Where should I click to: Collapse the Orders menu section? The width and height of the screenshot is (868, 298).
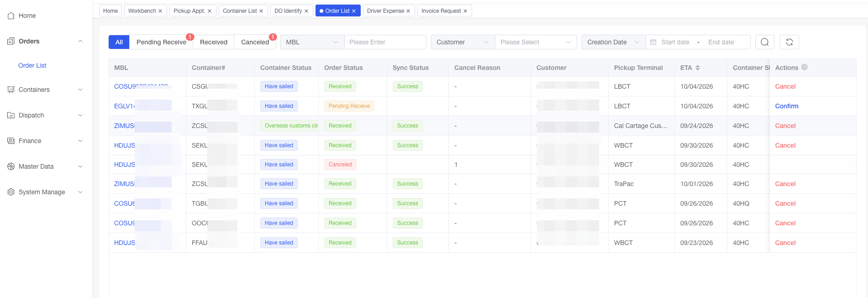(x=80, y=41)
